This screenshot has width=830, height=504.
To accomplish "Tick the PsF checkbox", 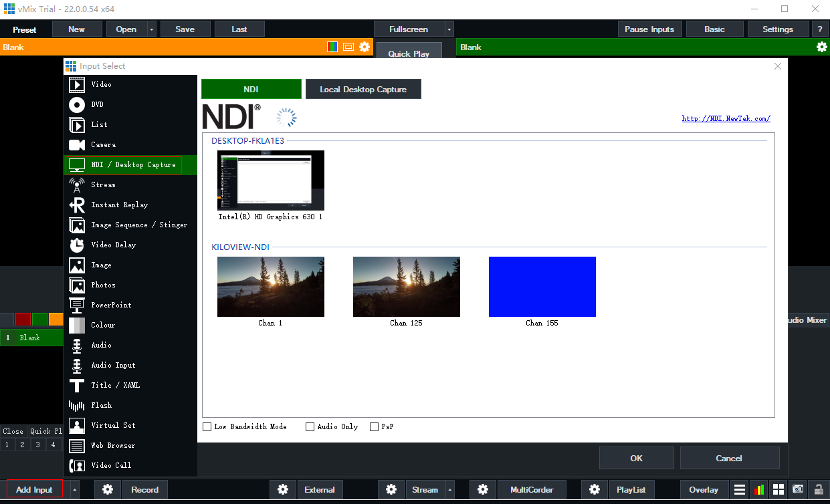I will click(374, 426).
